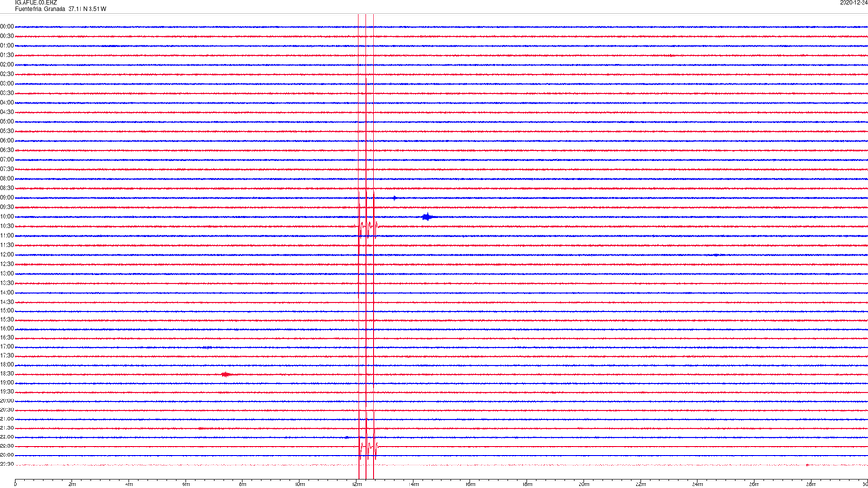Click the blue seismic event on the 10:00 trace
Viewport: 868px width, 488px height.
coord(427,217)
